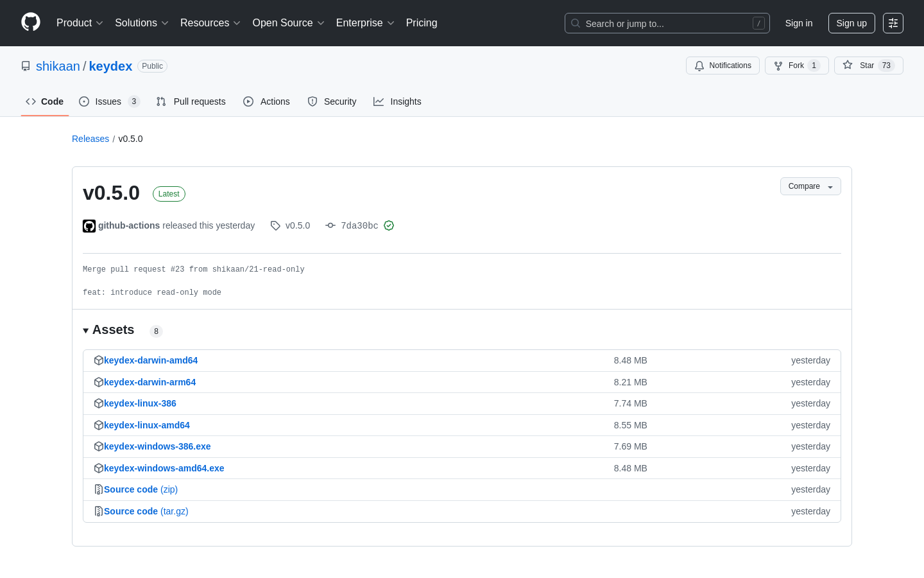Click the package icon beside keydex-windows-amd64.exe
This screenshot has width=924, height=578.
coord(99,468)
